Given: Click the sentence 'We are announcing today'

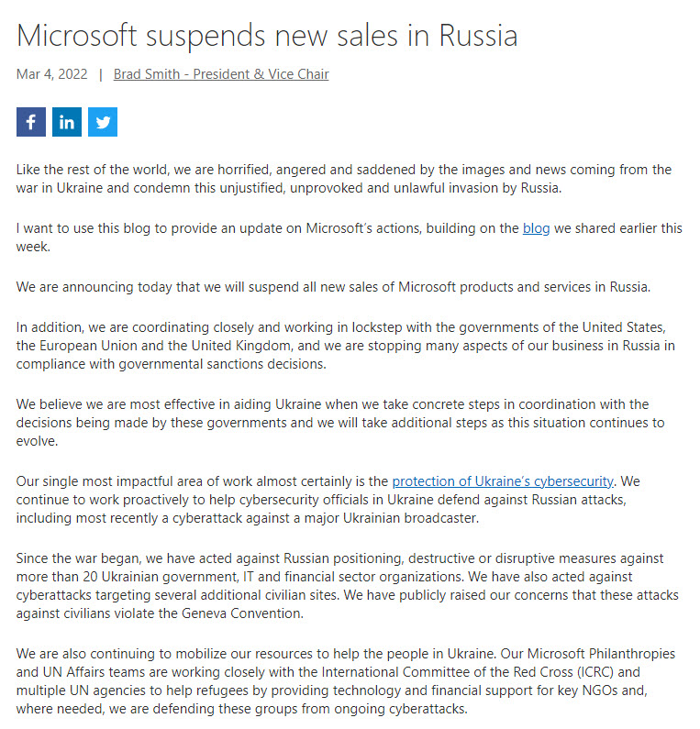Looking at the screenshot, I should point(333,287).
